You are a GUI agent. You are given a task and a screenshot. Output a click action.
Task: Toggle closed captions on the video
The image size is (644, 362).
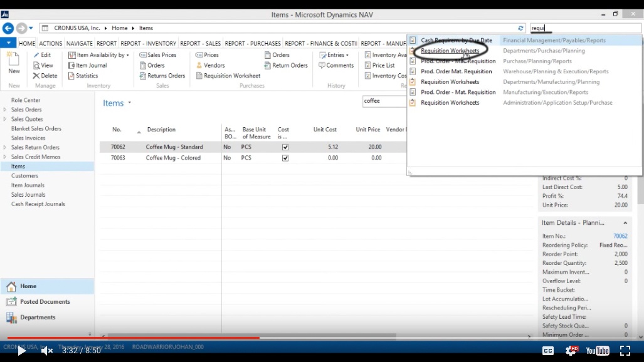tap(547, 351)
